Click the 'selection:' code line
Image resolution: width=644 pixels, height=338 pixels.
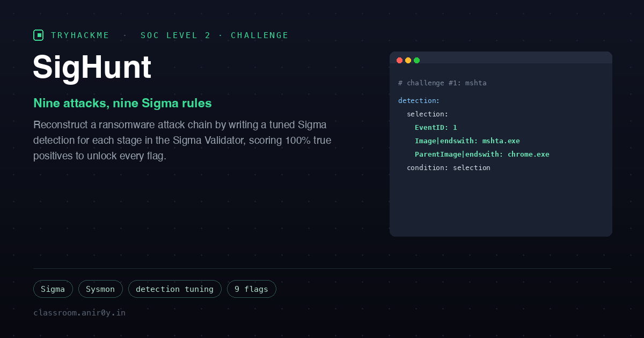coord(427,114)
